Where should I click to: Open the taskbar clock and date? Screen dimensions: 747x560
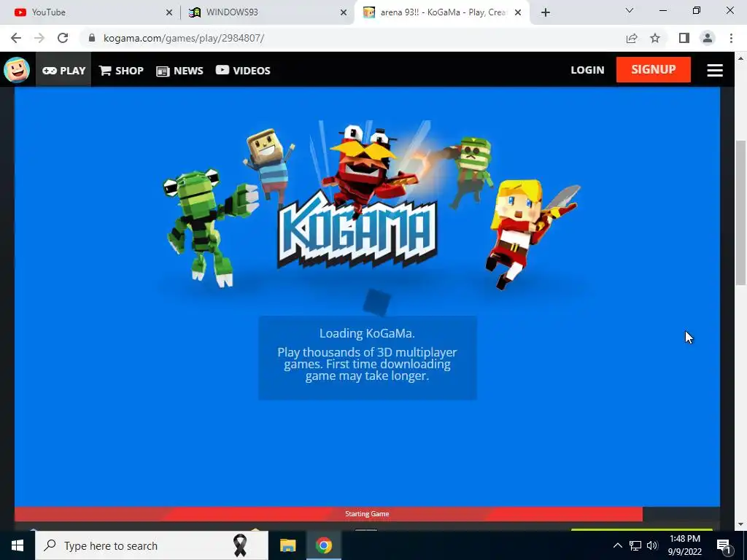pos(684,545)
